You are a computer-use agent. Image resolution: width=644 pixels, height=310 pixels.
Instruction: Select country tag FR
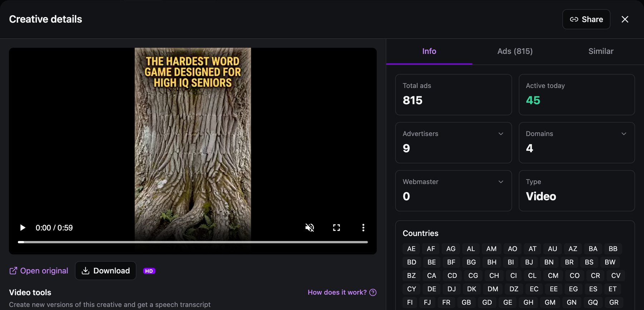446,302
